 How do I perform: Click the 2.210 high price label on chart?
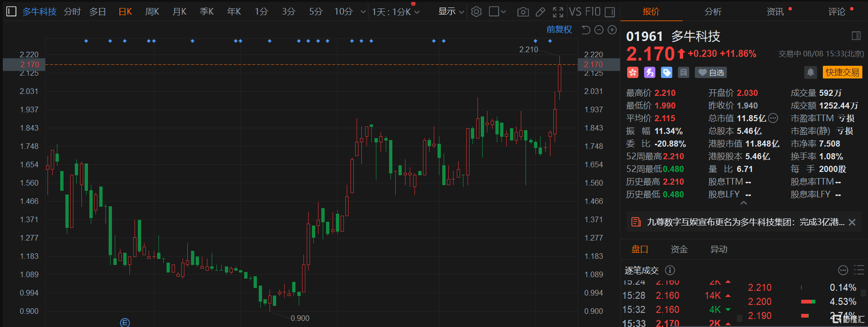pyautogui.click(x=528, y=49)
